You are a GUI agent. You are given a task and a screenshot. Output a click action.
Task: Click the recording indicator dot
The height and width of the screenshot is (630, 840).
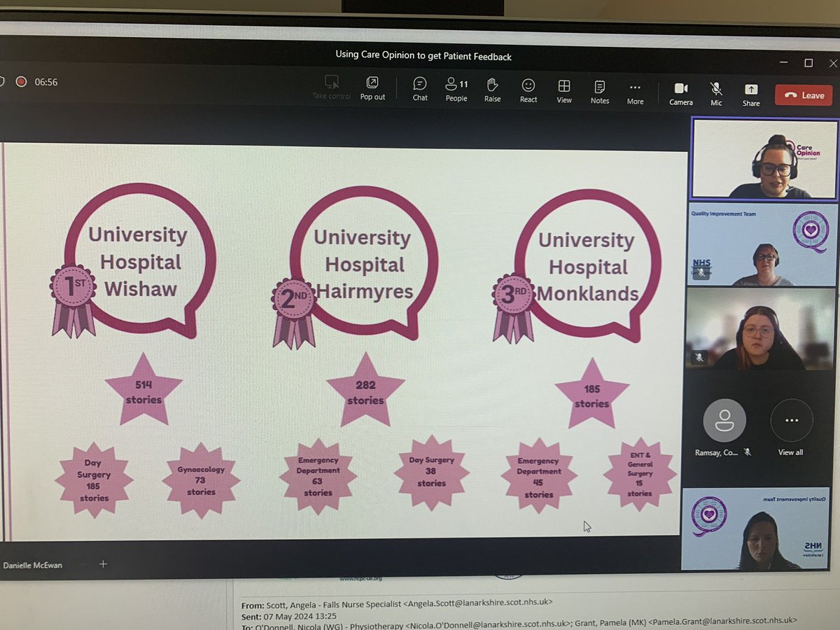click(x=21, y=81)
